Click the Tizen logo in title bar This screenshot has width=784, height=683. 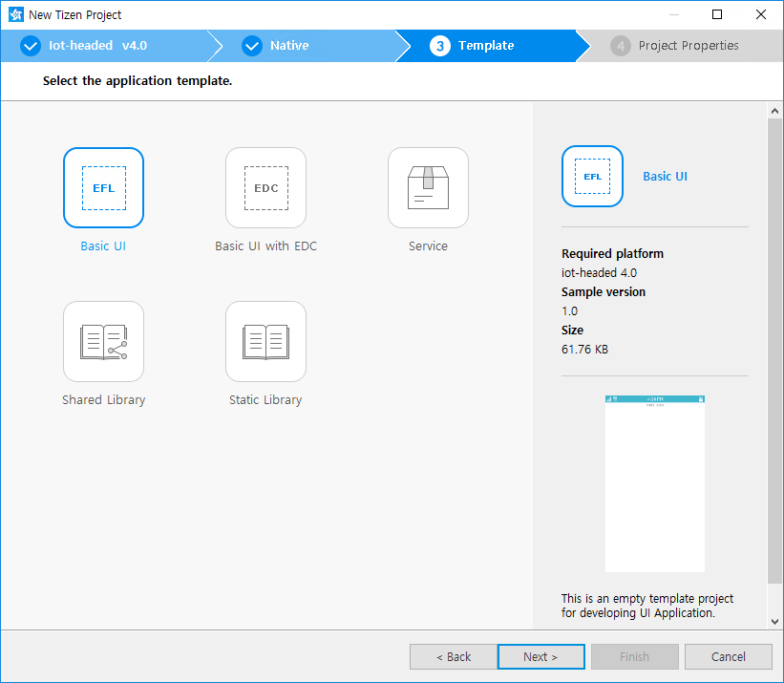click(x=15, y=14)
